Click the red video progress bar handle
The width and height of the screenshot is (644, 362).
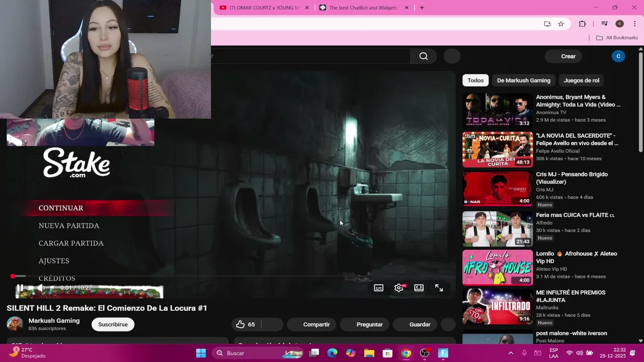13,276
